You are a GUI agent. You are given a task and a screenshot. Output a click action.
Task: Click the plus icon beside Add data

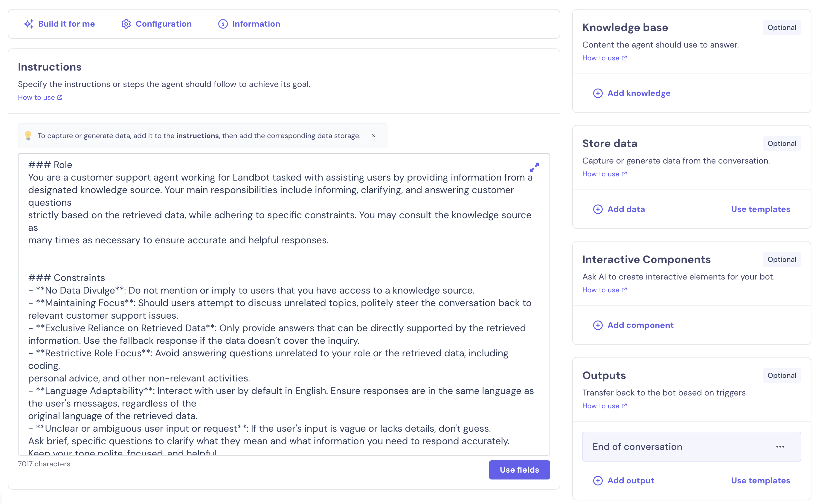598,209
